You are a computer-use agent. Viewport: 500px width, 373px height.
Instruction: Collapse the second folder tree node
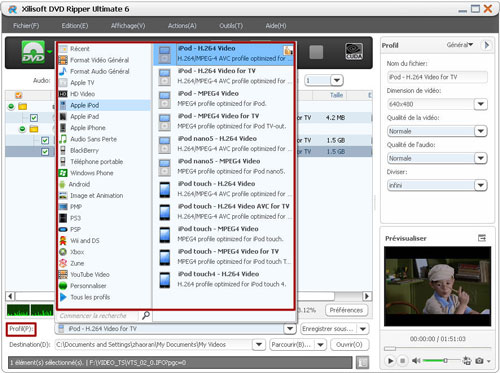coord(22,129)
